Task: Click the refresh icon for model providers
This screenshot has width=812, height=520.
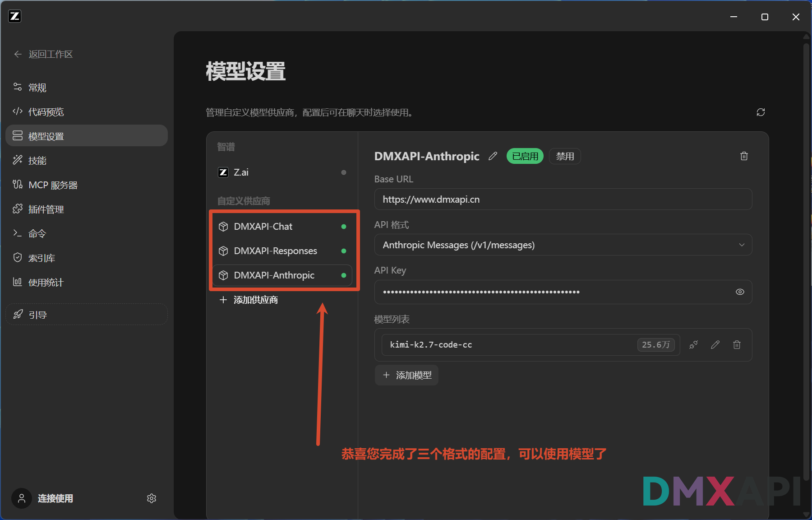Action: pos(761,112)
